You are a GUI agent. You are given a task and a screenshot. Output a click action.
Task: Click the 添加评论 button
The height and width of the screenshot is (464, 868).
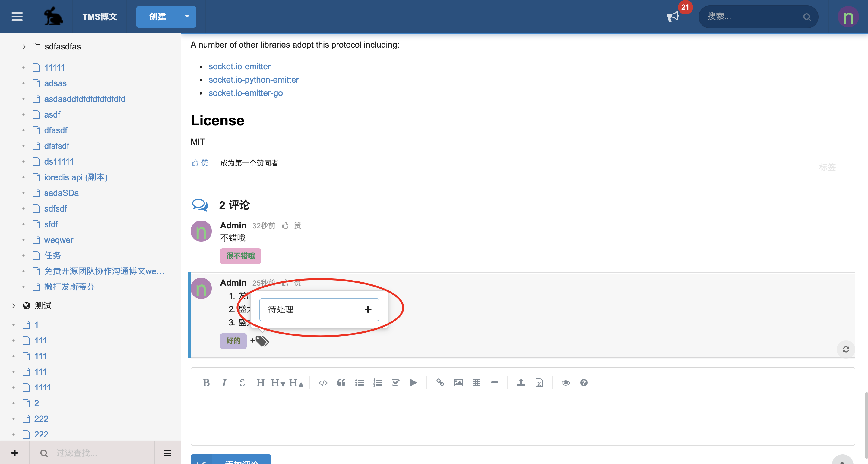pos(231,459)
